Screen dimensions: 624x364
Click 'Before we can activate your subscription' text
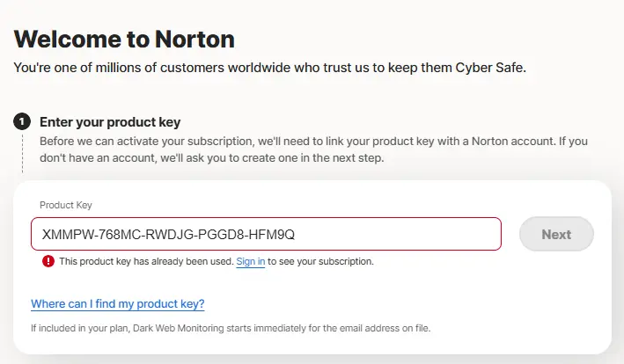[x=146, y=141]
